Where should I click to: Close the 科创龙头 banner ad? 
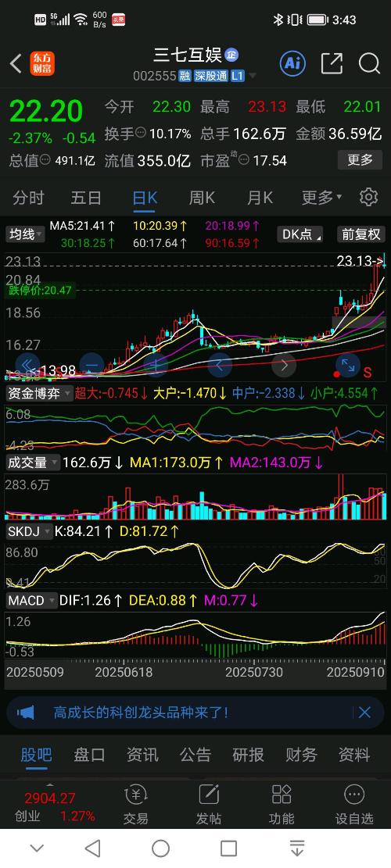364,713
